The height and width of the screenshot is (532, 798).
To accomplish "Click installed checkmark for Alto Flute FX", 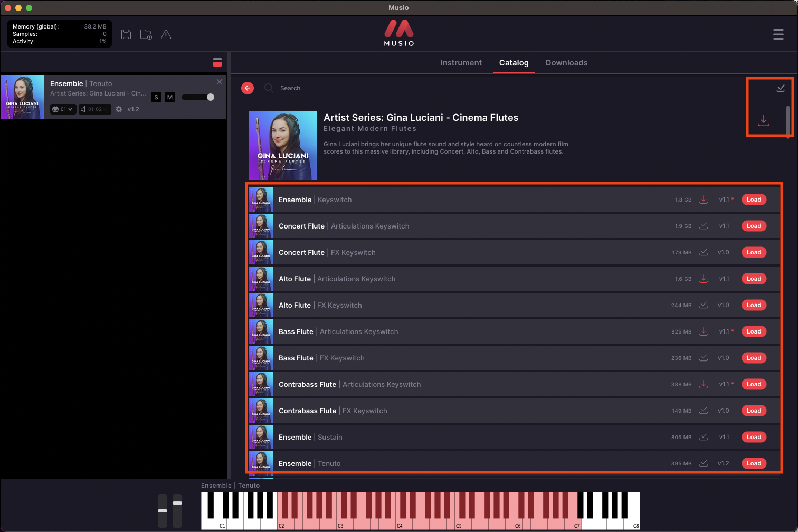I will (x=704, y=305).
